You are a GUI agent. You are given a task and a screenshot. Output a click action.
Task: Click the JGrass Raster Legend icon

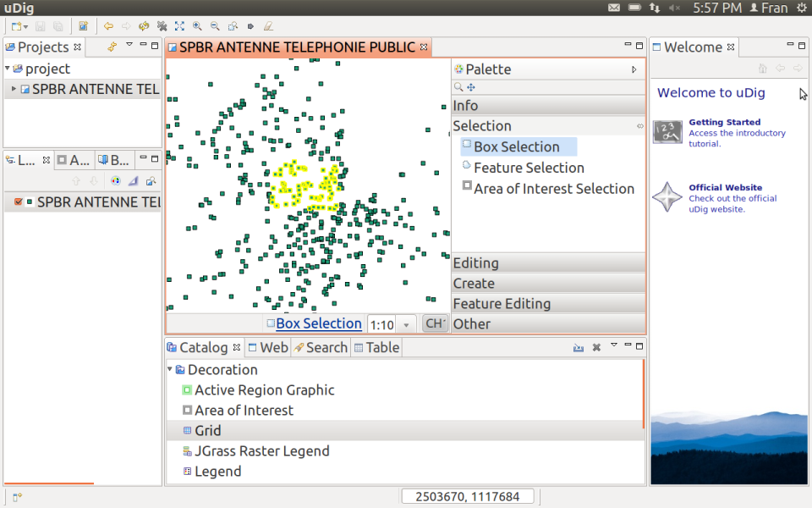click(187, 451)
